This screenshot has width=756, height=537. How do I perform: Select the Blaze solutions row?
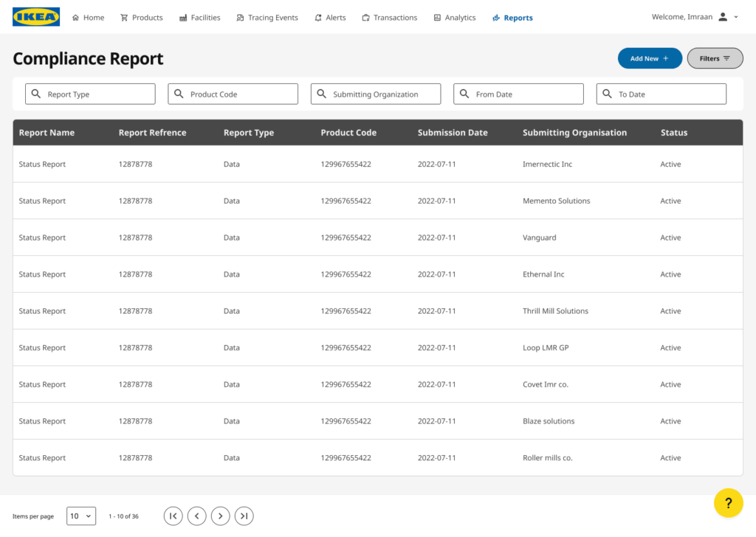coord(378,421)
